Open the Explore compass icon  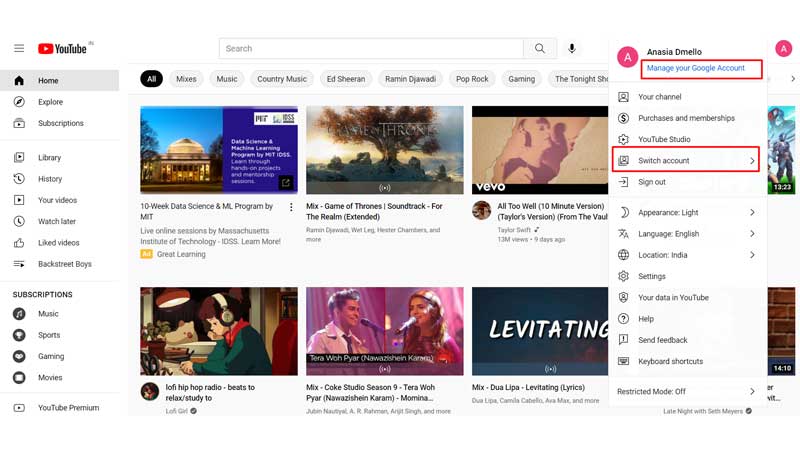[x=19, y=102]
